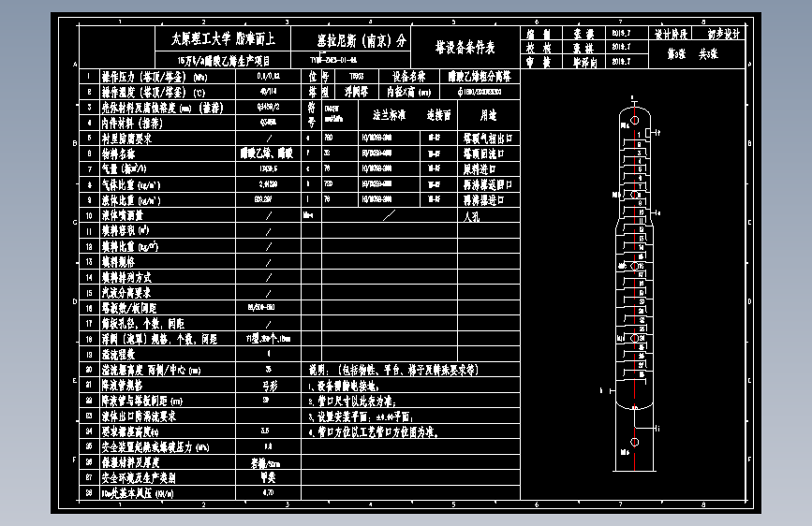Click row 14 label '填料排列方式'

click(x=126, y=277)
